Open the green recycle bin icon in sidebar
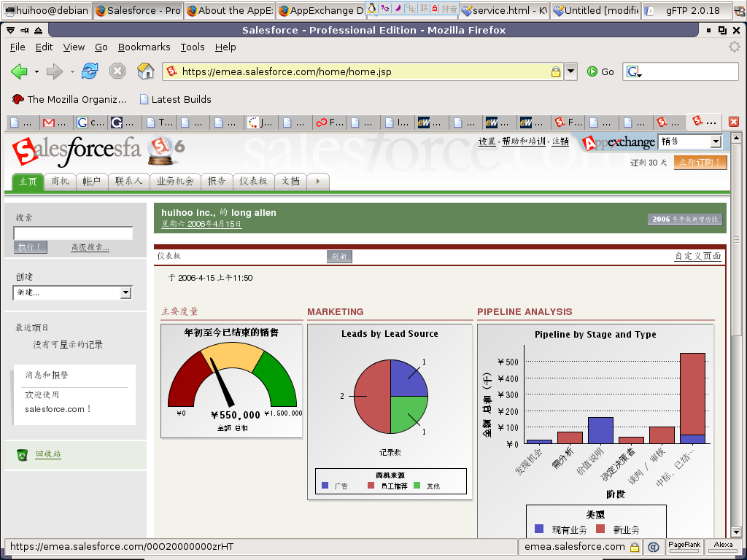 22,455
